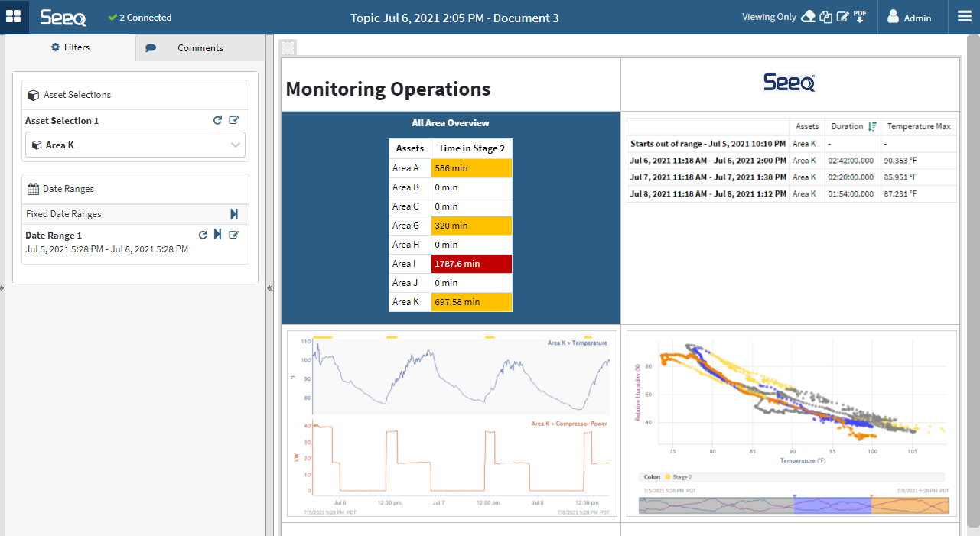
Task: Download the document as PDF
Action: (860, 17)
